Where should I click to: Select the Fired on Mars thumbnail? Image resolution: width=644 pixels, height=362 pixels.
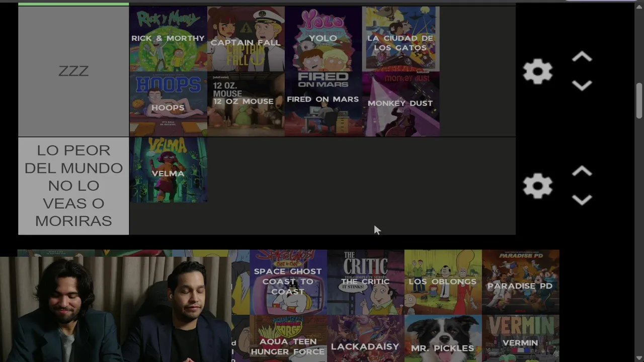[323, 104]
